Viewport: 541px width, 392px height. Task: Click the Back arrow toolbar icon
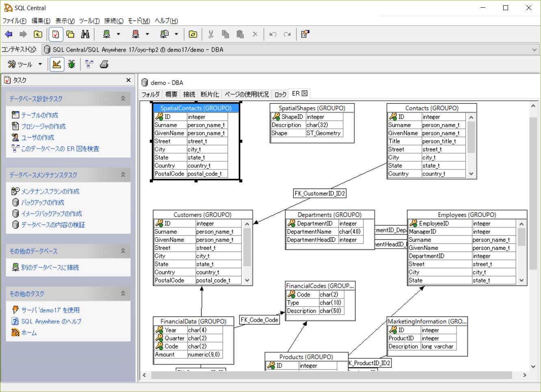click(9, 35)
